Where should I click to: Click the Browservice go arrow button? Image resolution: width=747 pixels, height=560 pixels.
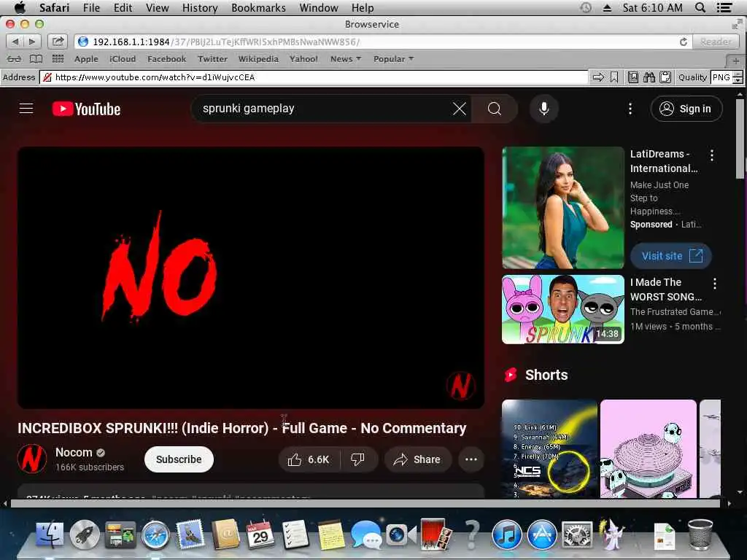(598, 77)
